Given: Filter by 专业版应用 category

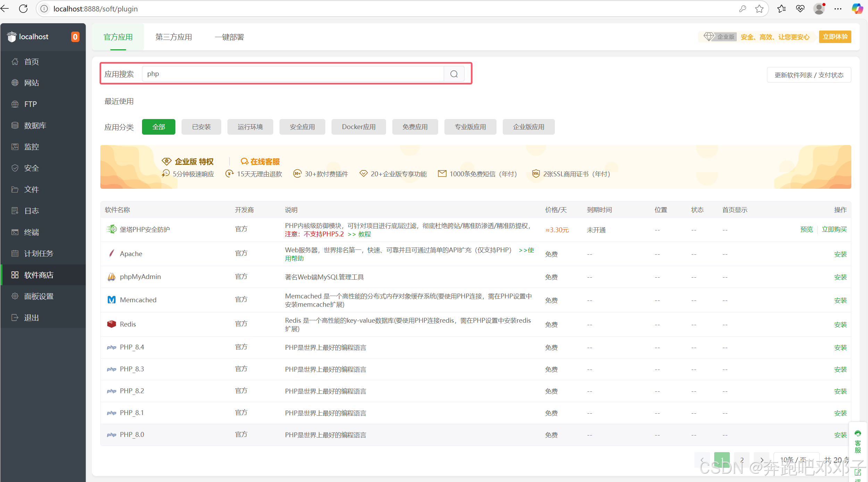Looking at the screenshot, I should pos(470,127).
